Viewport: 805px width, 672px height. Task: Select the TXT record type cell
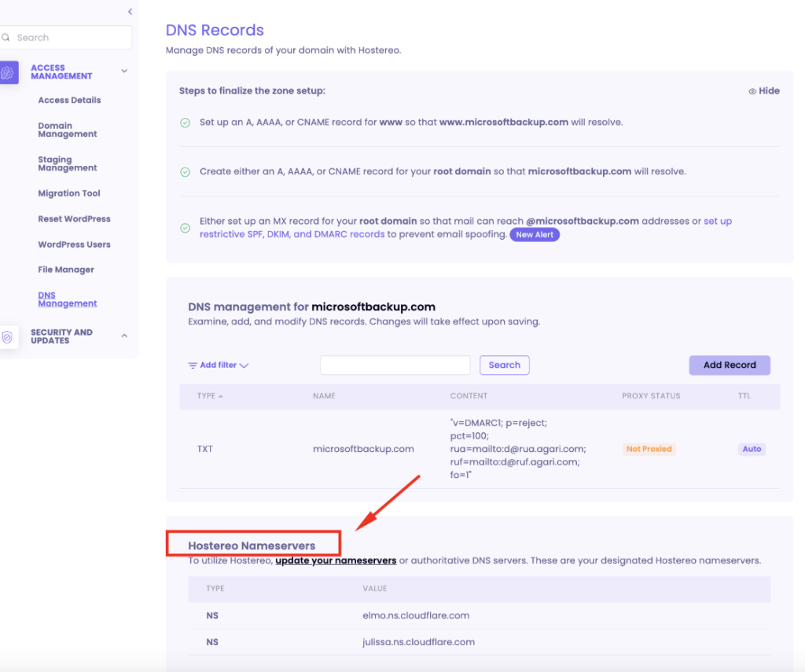point(205,450)
